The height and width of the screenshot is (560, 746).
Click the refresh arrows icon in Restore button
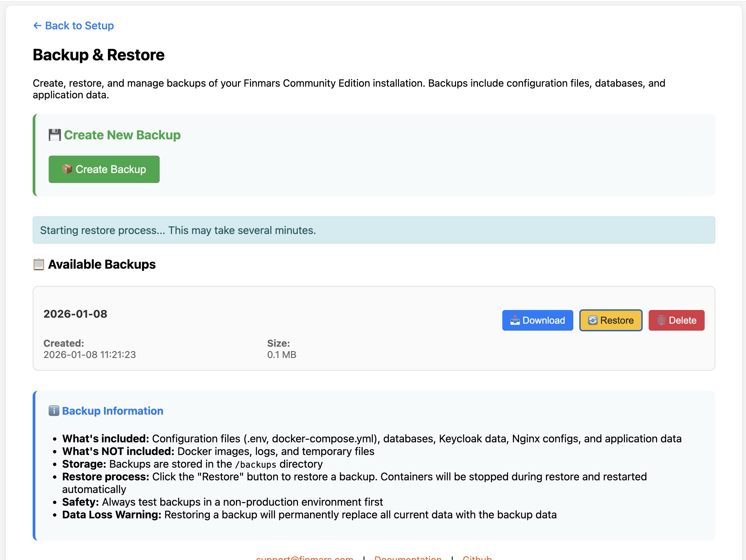[x=593, y=320]
